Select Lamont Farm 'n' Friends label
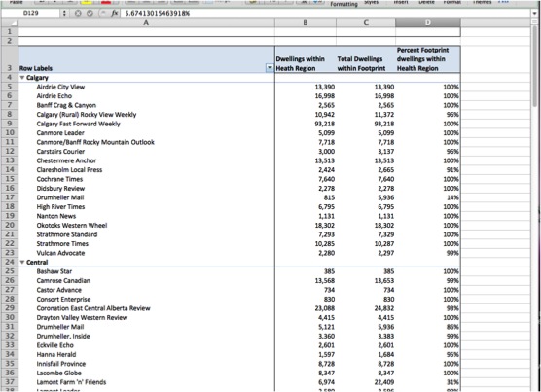 (71, 382)
